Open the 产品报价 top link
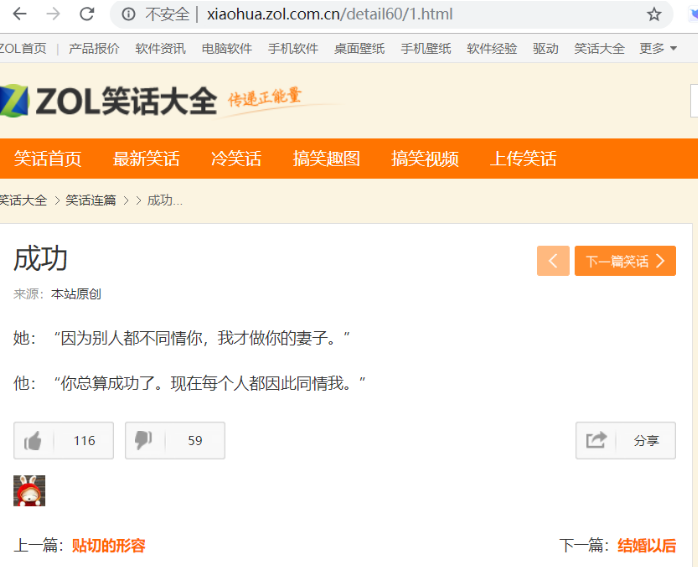698x567 pixels. (93, 49)
